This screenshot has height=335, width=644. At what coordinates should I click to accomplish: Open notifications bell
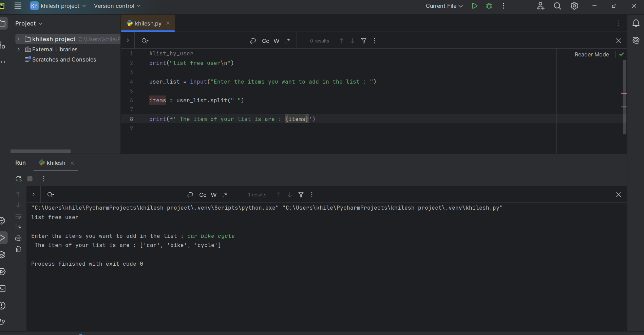coord(636,23)
